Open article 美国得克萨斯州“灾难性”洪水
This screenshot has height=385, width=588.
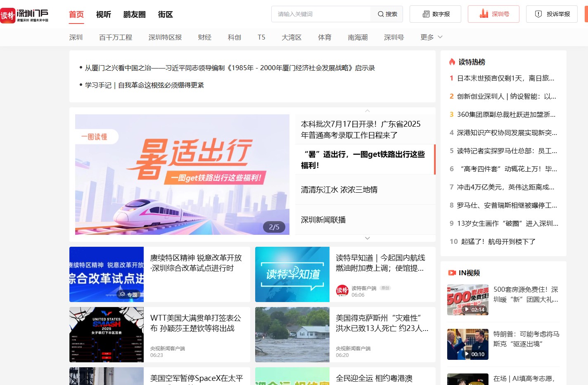(382, 323)
